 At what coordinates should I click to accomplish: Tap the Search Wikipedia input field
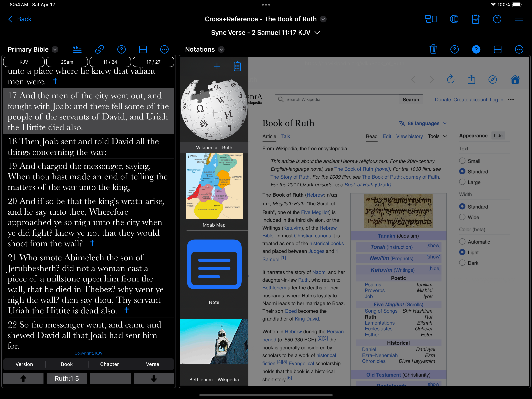point(337,99)
